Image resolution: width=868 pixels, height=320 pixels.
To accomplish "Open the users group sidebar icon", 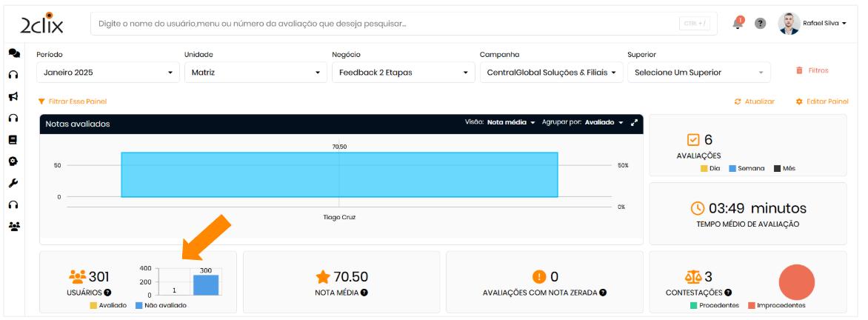I will coord(13,226).
